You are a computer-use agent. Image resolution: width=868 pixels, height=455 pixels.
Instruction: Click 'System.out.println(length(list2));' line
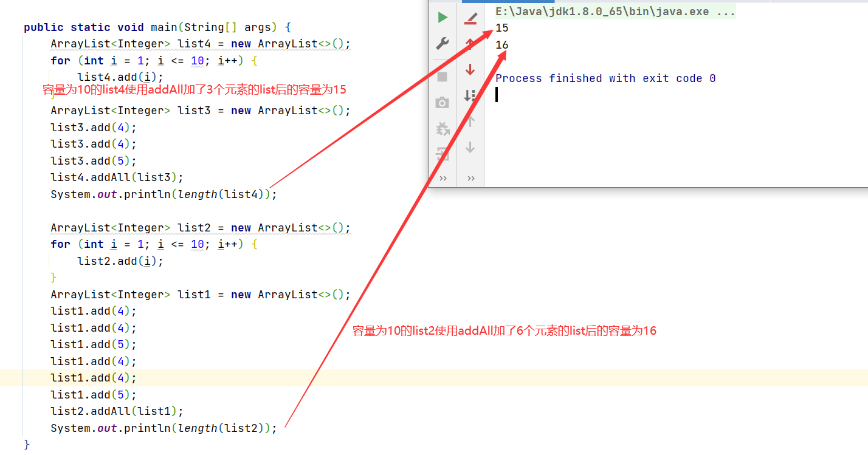[164, 428]
